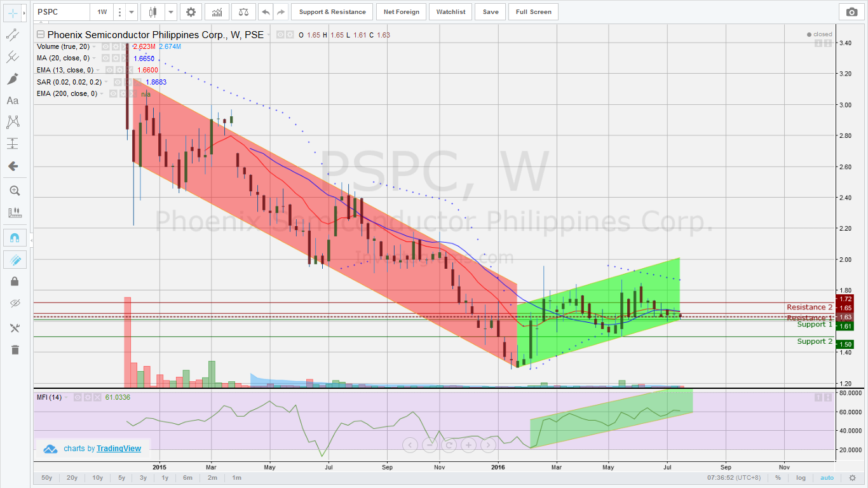
Task: Open the candle chart style dropdown
Action: point(170,11)
